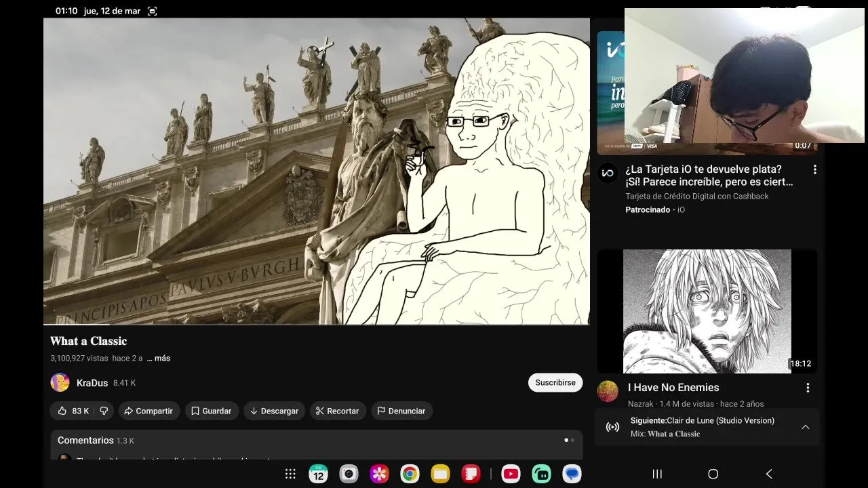Open options menu for iO sponsored ad
The image size is (868, 488).
[x=815, y=169]
